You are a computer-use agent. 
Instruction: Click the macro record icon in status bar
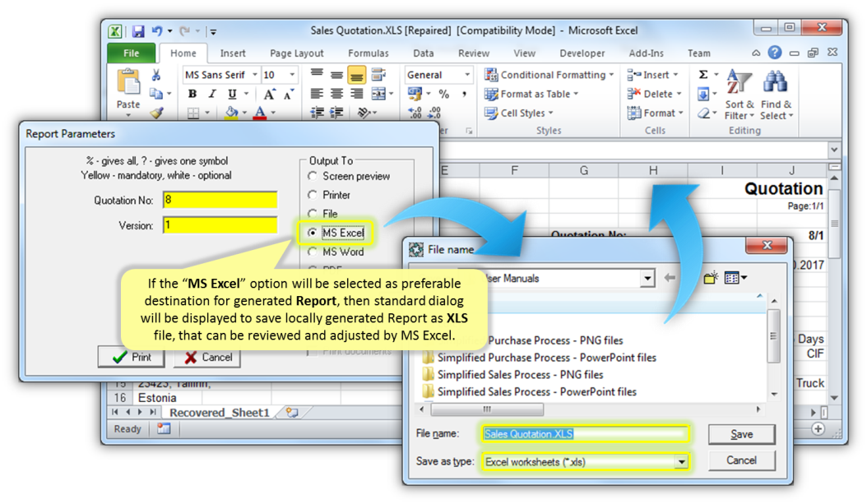tap(164, 429)
